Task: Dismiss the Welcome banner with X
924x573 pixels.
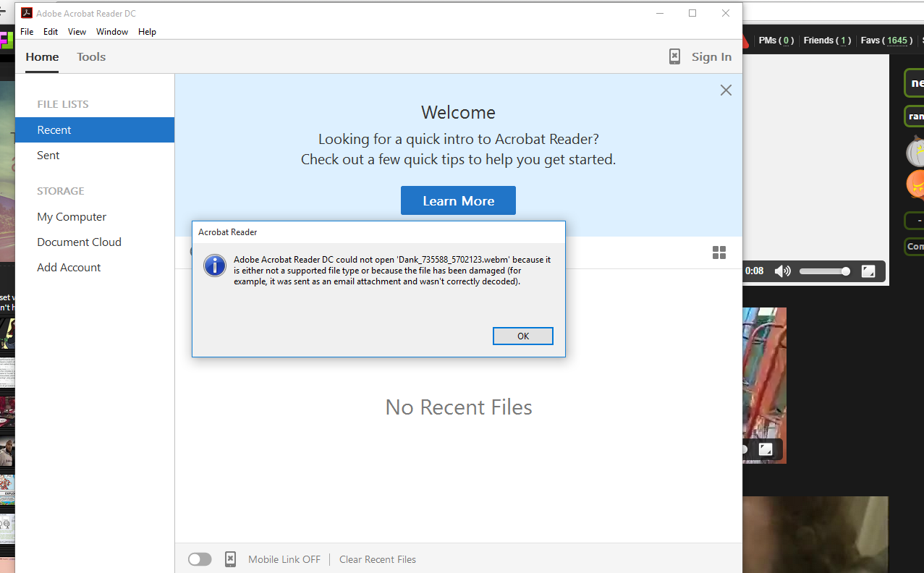Action: pos(726,90)
